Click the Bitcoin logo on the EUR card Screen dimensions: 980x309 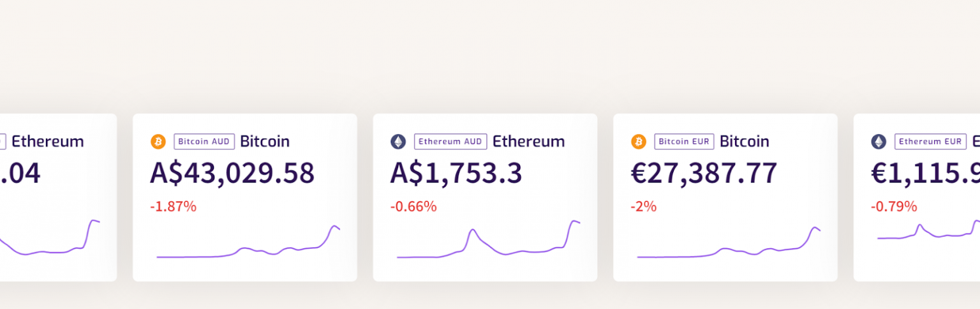(639, 142)
